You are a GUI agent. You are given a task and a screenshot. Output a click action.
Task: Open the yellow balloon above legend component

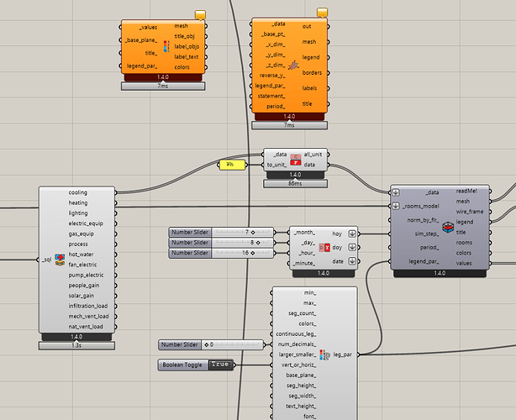(x=200, y=15)
